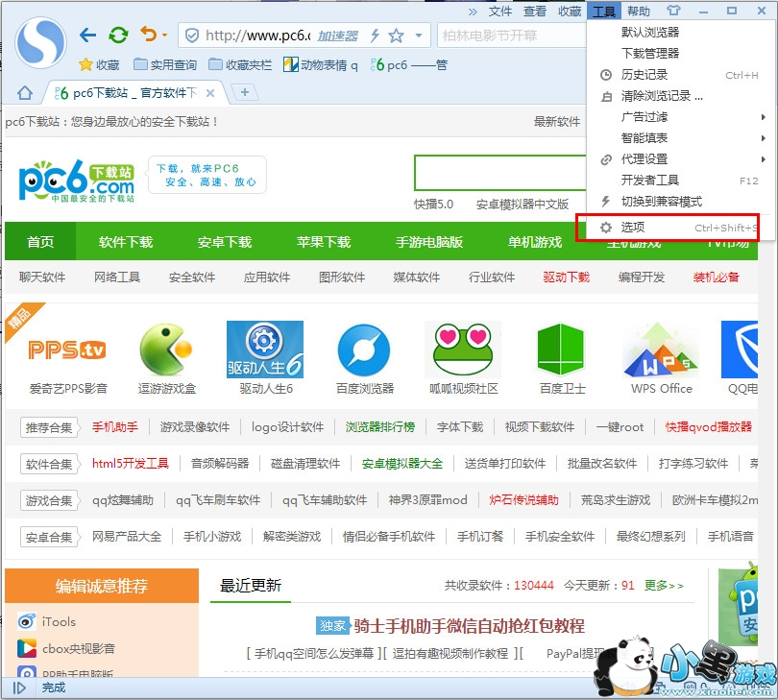Open the 百度卫士 green icon

561,350
